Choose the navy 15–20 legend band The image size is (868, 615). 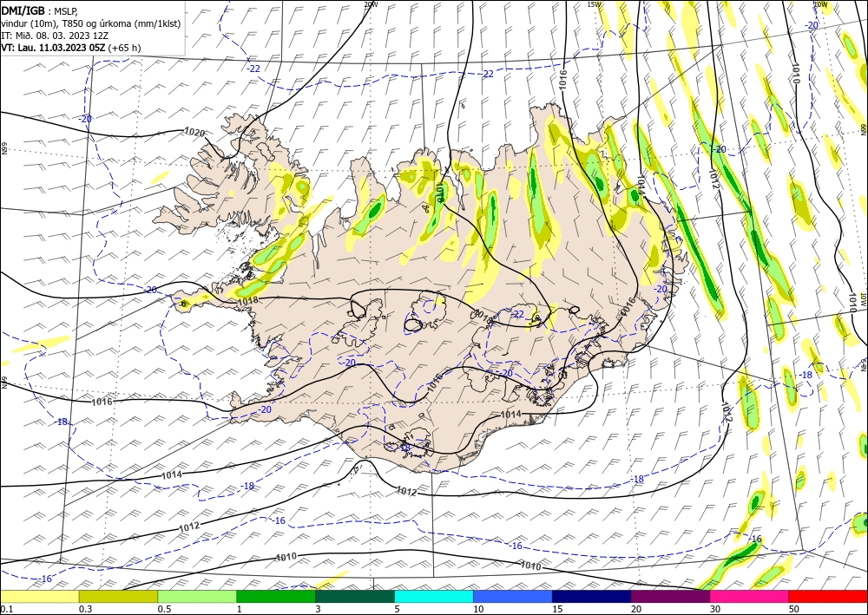pyautogui.click(x=592, y=596)
